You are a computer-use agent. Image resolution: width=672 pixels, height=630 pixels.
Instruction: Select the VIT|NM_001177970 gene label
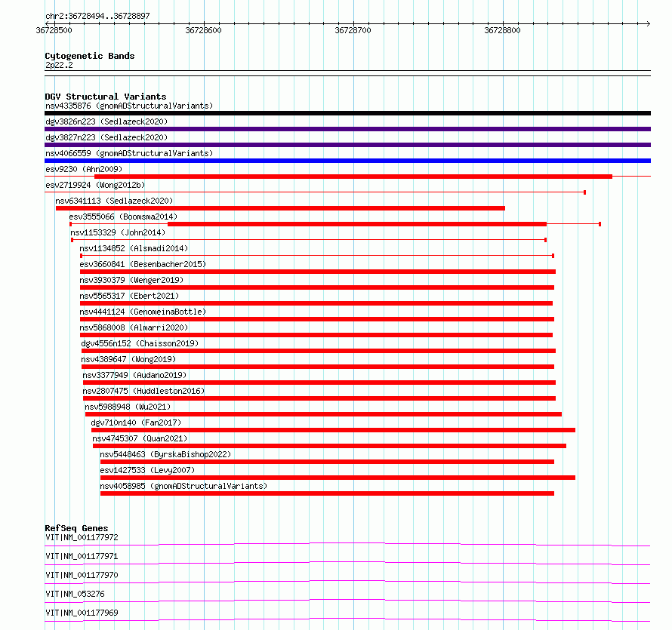82,575
